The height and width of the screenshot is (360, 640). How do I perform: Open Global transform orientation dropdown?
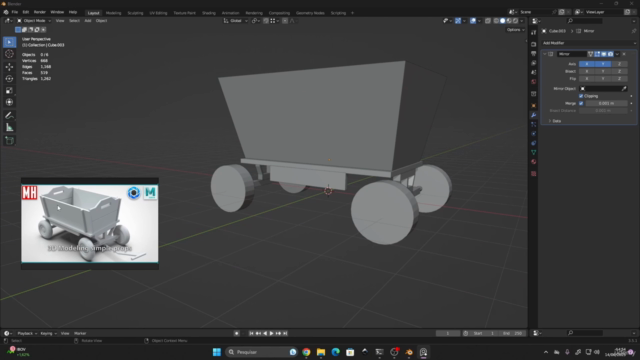(236, 21)
